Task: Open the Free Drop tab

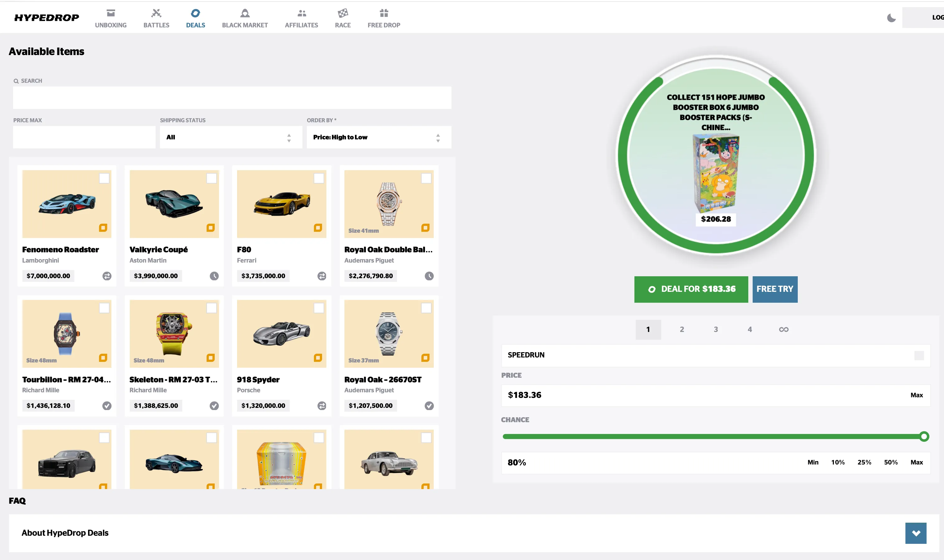Action: 384,18
